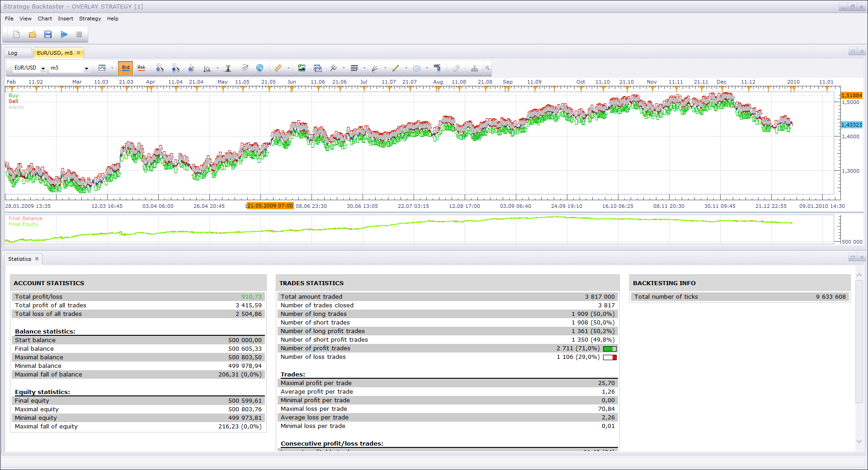Expand the ellipse shape dropdown arrow
Screen dimensions: 868x470
tap(427, 68)
